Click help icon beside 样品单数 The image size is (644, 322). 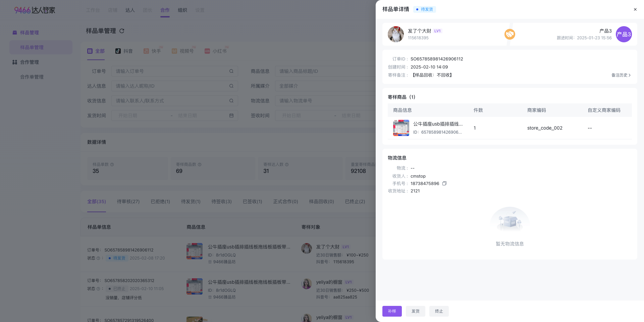tap(112, 165)
